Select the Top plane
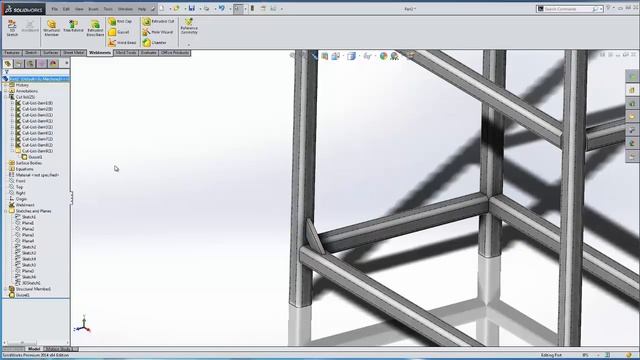The width and height of the screenshot is (640, 360). [x=16, y=187]
